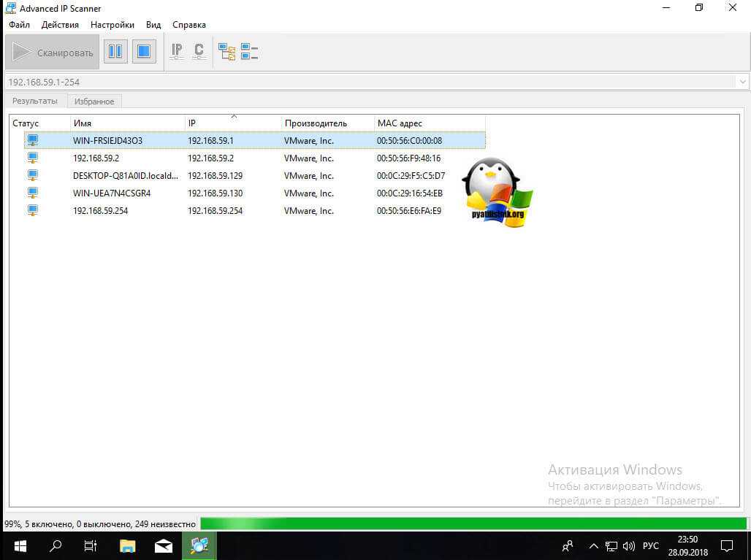Open the Настройки menu
The image size is (751, 560).
click(x=112, y=25)
